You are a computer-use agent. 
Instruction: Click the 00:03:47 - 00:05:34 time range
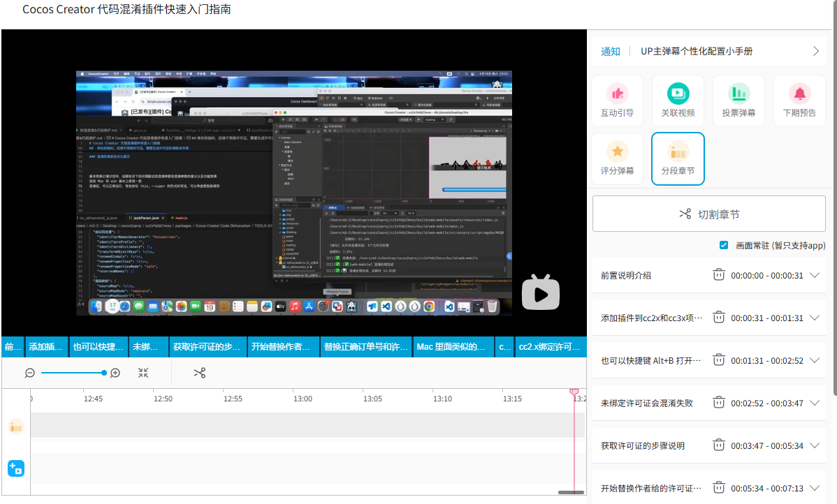point(767,446)
